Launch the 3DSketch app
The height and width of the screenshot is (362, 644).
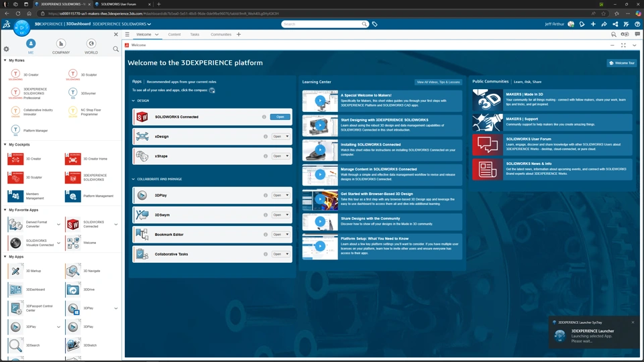pyautogui.click(x=81, y=345)
